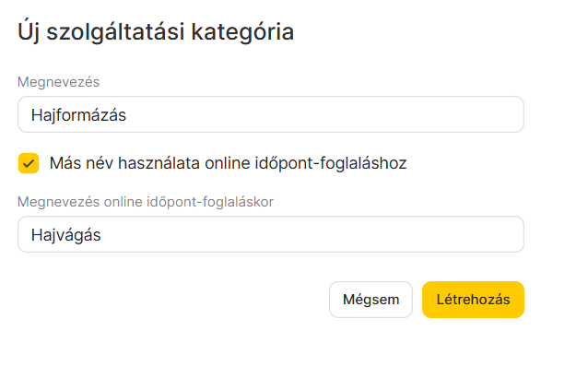Toggle the yellow checkmark box
588x390 pixels.
point(29,163)
